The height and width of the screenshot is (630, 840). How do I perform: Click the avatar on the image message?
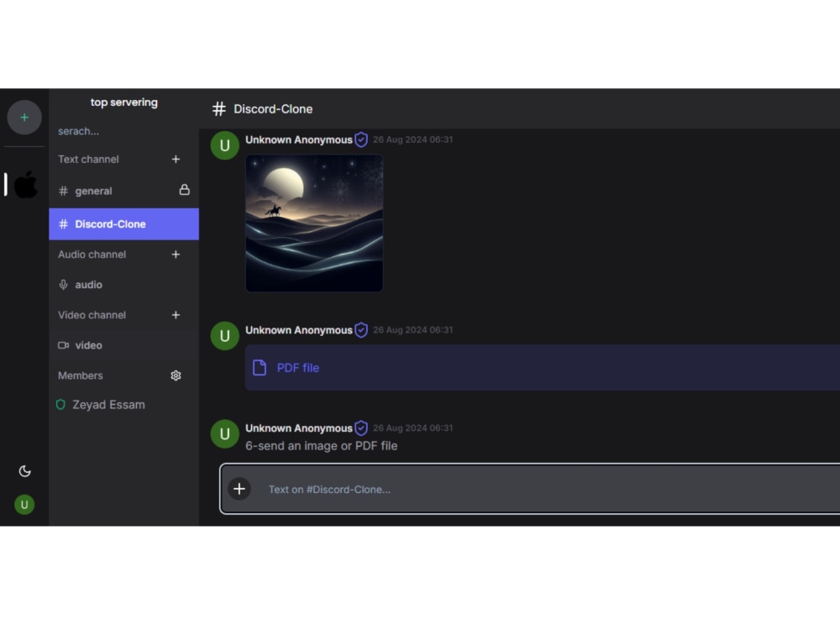pyautogui.click(x=224, y=145)
